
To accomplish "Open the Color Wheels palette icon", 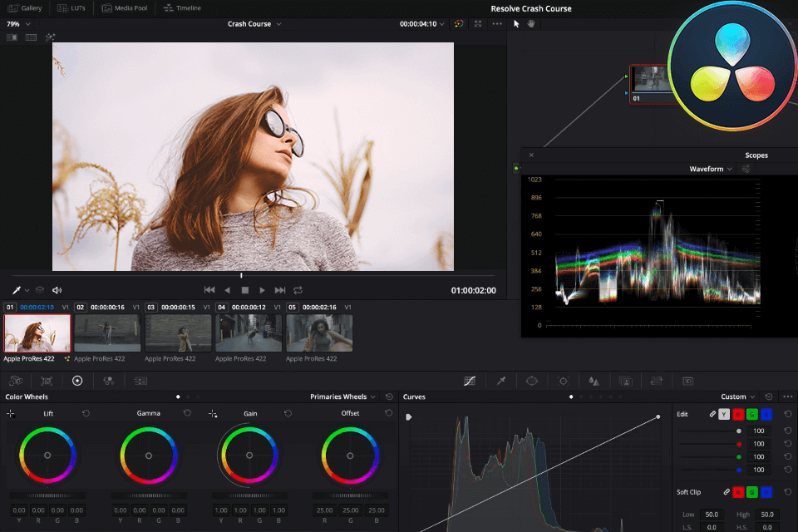I will (x=77, y=381).
